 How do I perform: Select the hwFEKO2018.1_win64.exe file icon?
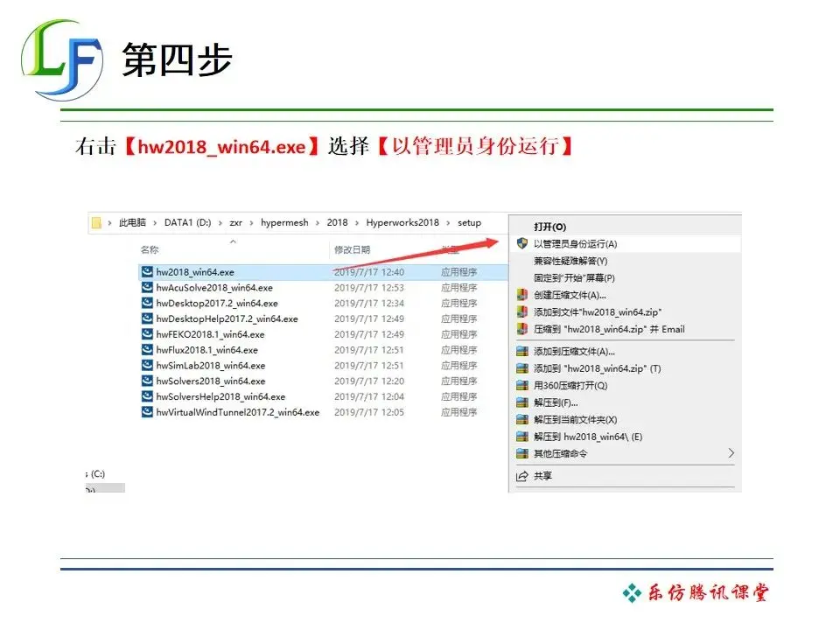tap(147, 334)
